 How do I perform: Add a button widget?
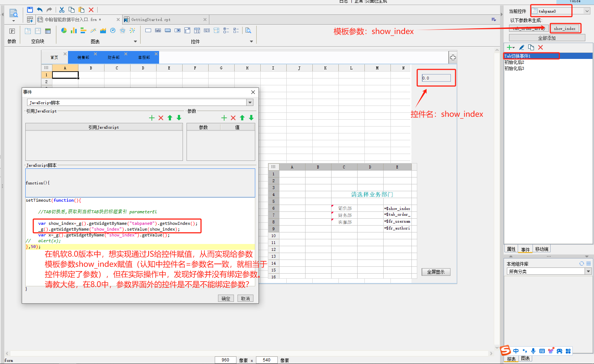pos(168,31)
